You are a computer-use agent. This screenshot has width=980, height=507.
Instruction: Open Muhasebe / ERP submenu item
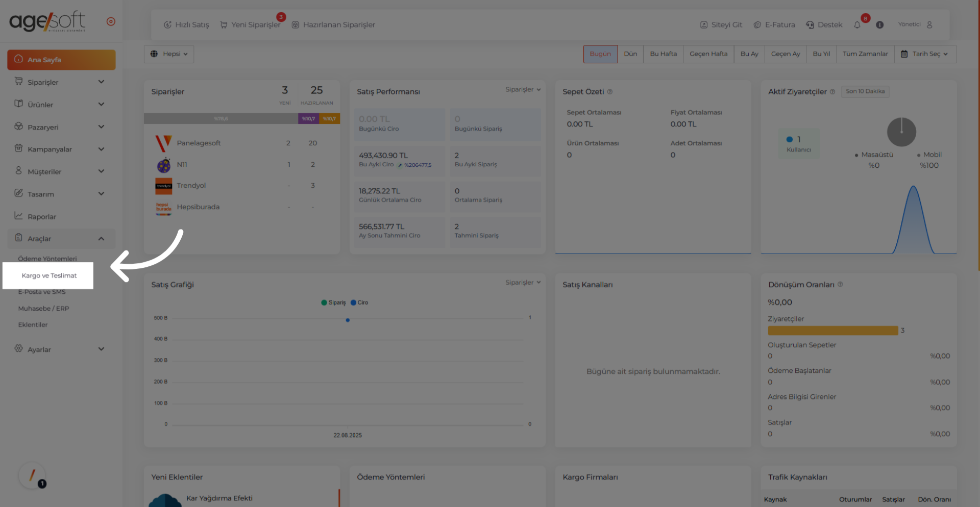point(43,309)
